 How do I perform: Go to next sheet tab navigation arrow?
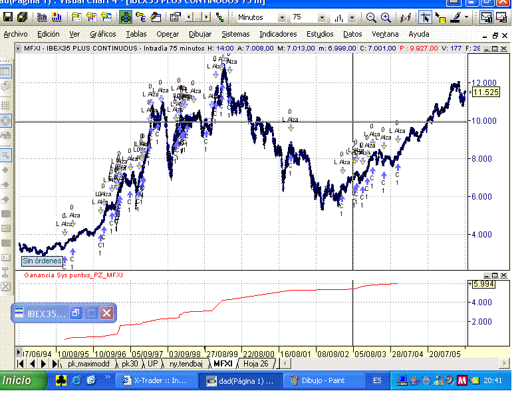[43, 364]
